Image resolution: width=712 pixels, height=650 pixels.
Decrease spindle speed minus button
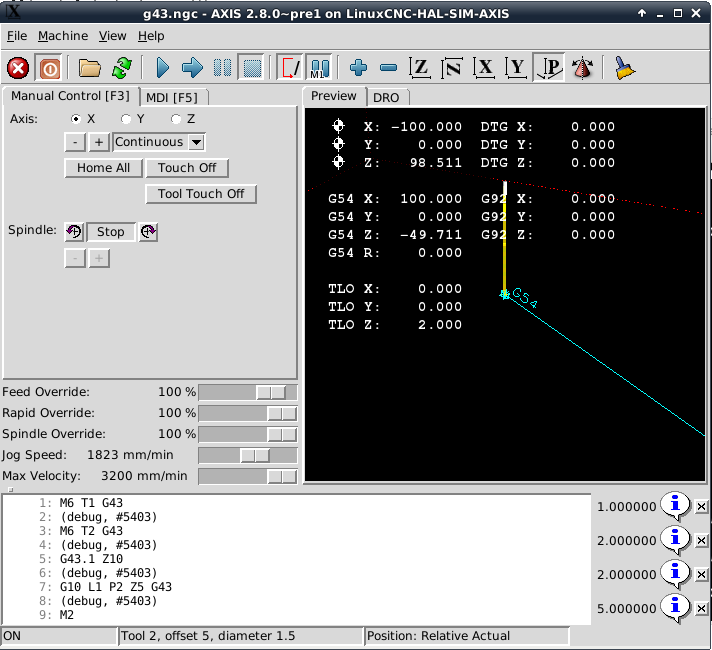(75, 258)
